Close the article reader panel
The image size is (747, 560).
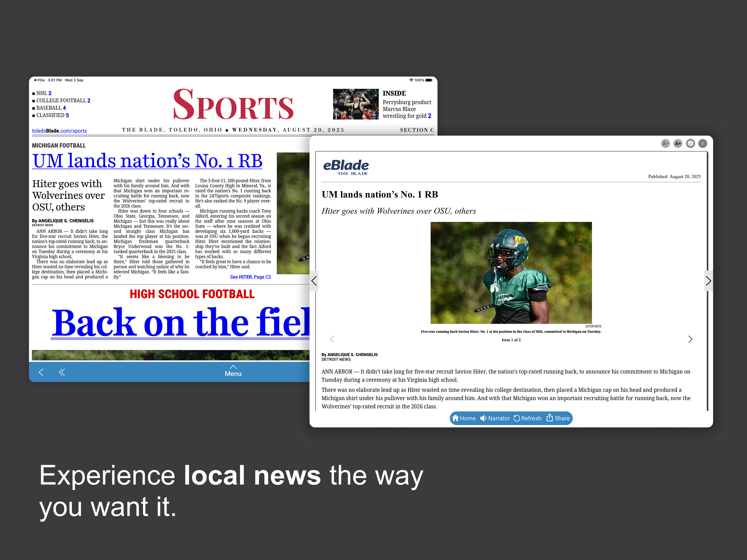click(x=702, y=144)
